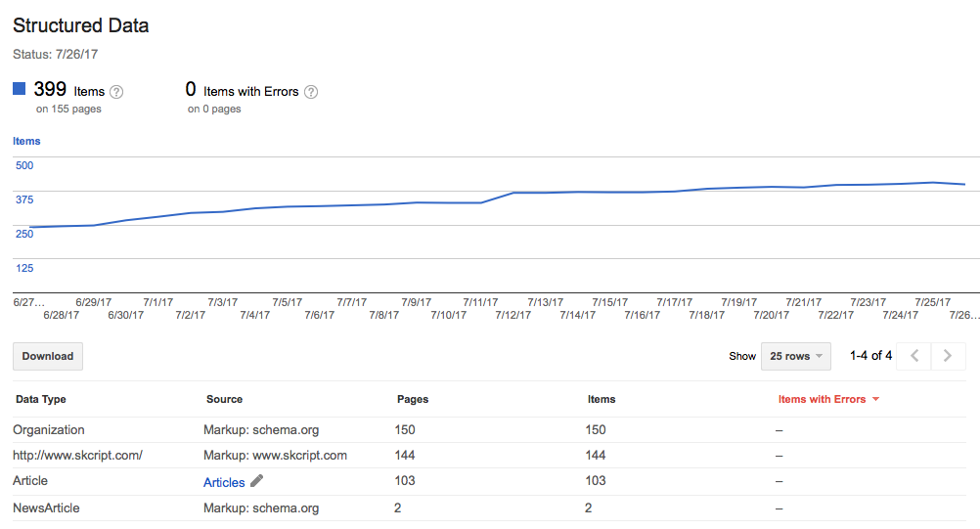Go to the next page arrow
This screenshot has height=529, width=980.
pyautogui.click(x=947, y=356)
